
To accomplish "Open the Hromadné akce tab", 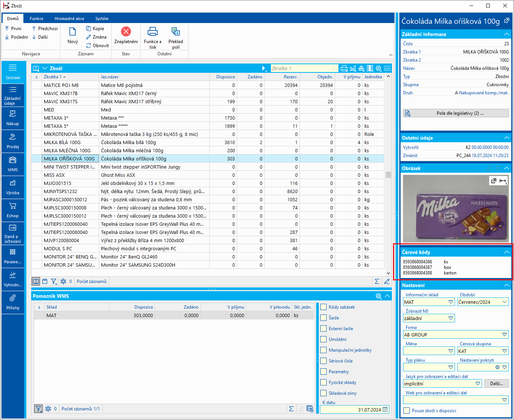I will [x=69, y=19].
